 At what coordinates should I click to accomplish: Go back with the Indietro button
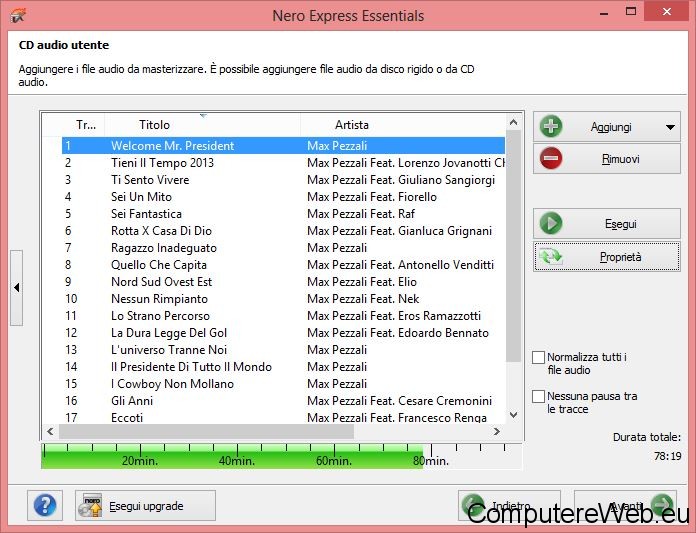click(x=509, y=505)
